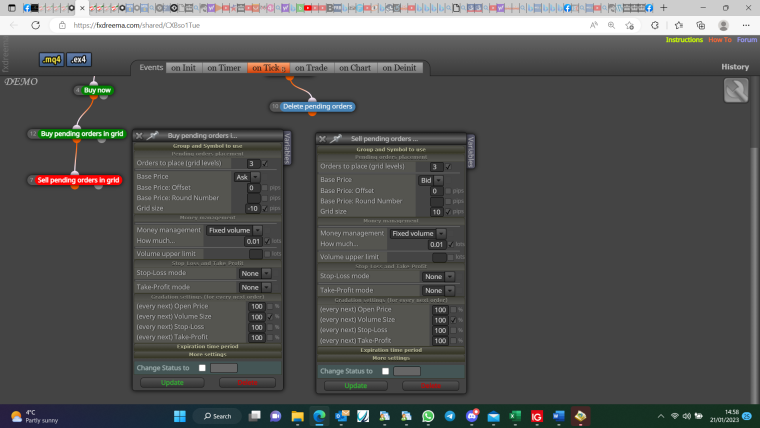760x428 pixels.
Task: Expand the Stop-Loss mode dropdown in Buy panel
Action: click(255, 273)
